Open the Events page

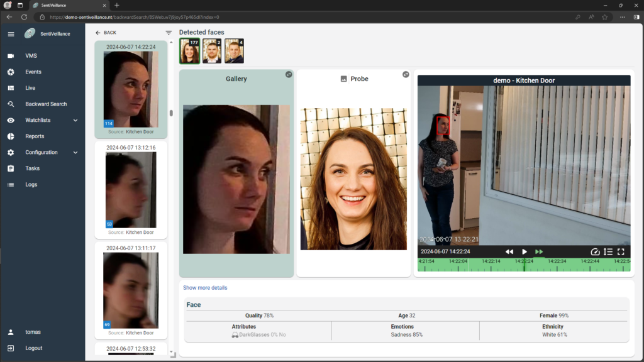click(x=33, y=72)
